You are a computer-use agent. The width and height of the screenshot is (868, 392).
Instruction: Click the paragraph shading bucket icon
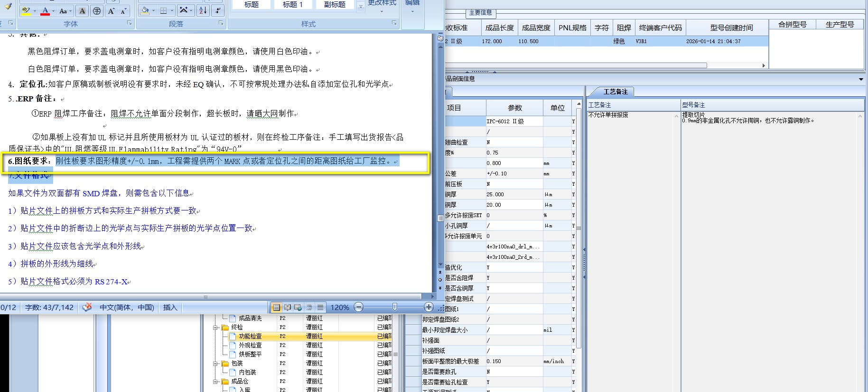[x=146, y=10]
